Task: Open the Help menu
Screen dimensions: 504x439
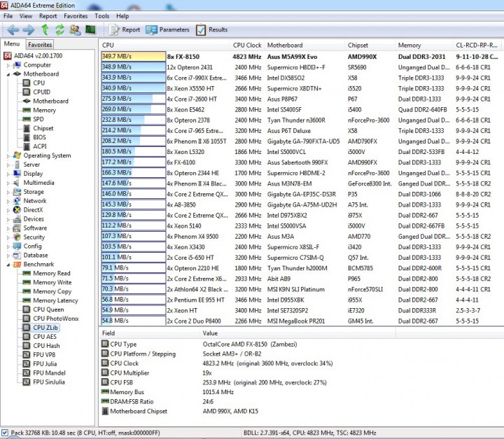Action: [122, 16]
